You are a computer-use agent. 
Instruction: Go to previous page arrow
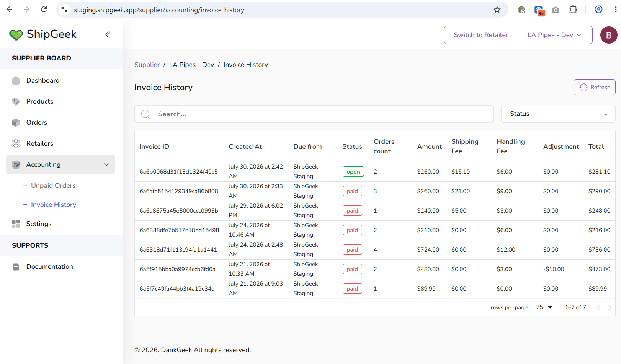pos(599,307)
